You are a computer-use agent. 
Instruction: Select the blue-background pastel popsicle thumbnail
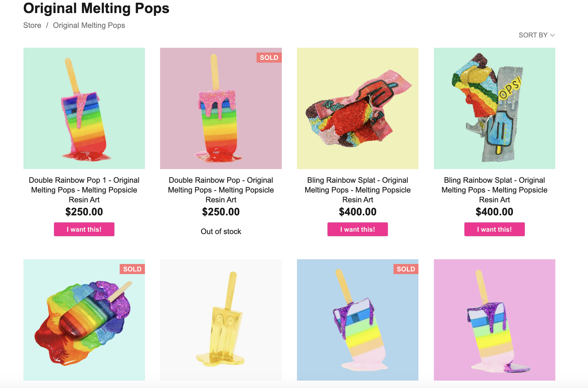(357, 319)
